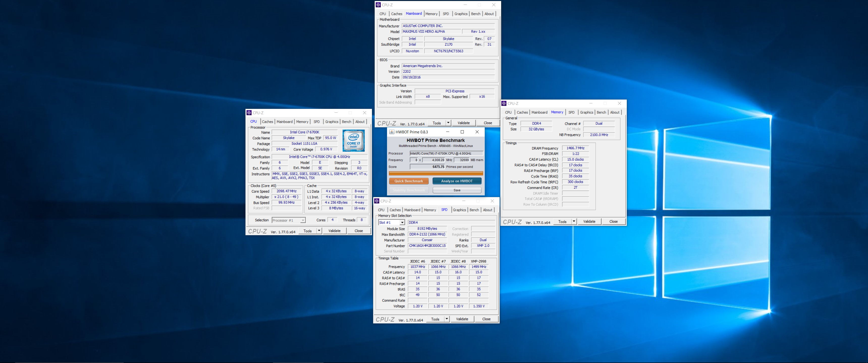Click the CAS# Latency value 15.0 clocks
Screen dimensions: 868x363
tap(575, 160)
